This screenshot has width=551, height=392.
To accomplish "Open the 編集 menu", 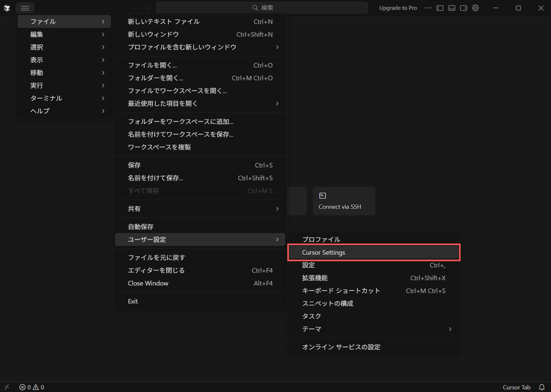I will (64, 34).
